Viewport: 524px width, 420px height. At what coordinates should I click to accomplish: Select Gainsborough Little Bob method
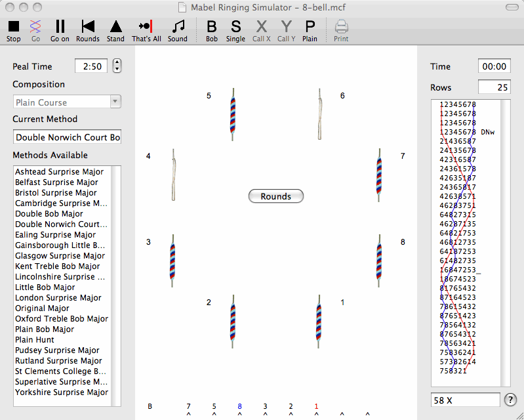click(x=60, y=245)
